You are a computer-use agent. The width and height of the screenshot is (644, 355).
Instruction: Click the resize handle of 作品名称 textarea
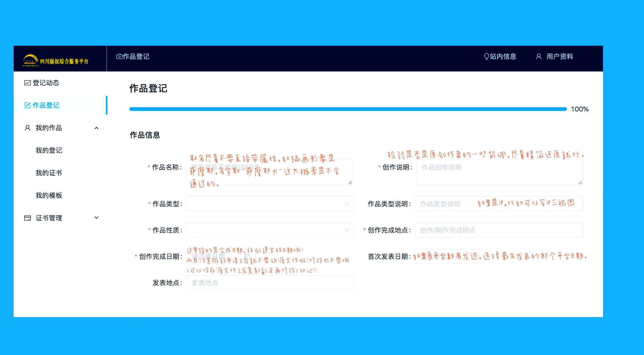point(350,182)
